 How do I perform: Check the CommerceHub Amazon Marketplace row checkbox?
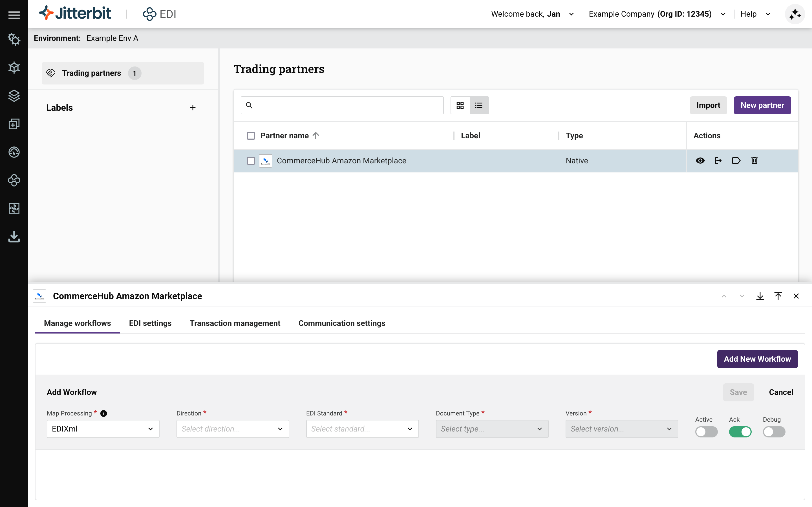(x=251, y=161)
